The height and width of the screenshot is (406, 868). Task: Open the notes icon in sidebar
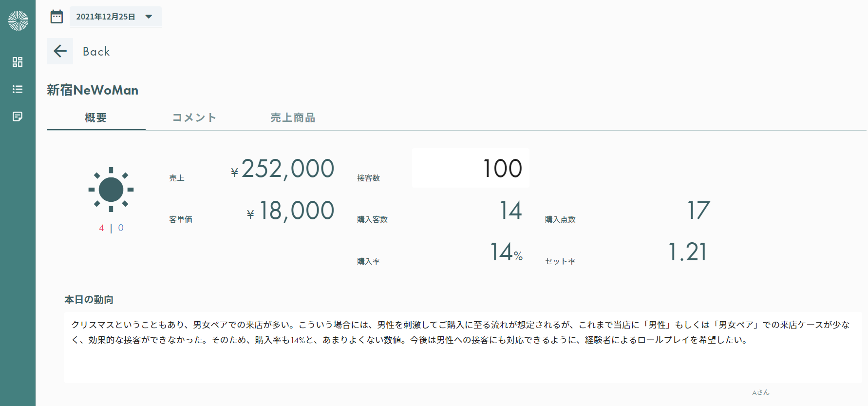[x=18, y=116]
